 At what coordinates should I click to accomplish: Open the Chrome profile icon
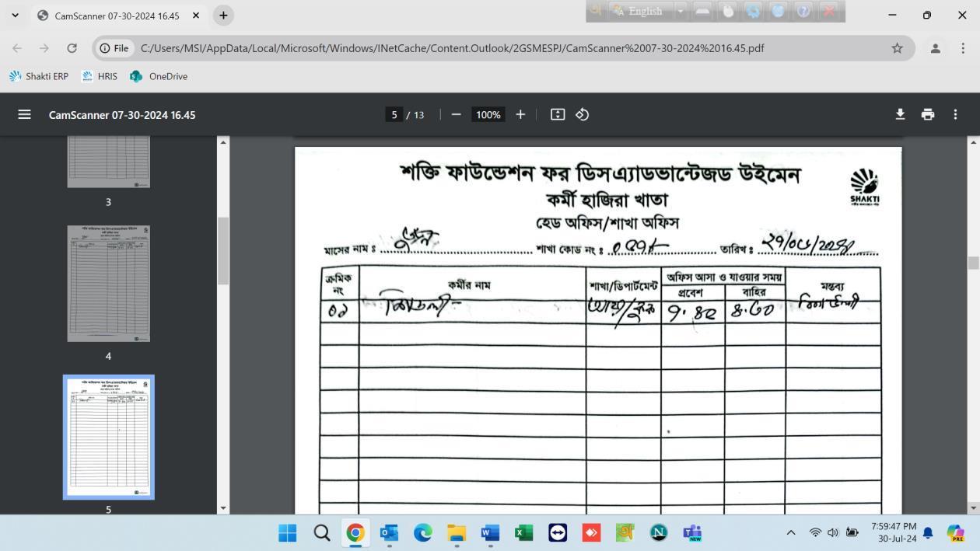[x=936, y=48]
